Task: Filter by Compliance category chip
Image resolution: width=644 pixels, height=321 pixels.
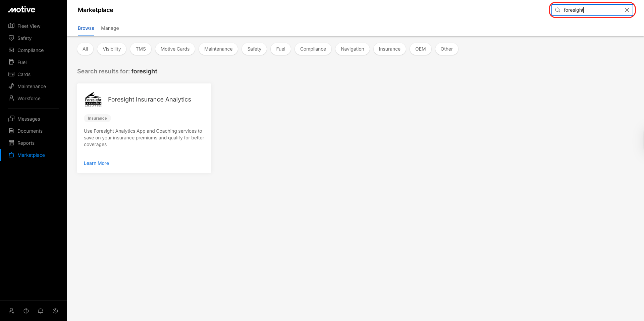Action: click(313, 49)
